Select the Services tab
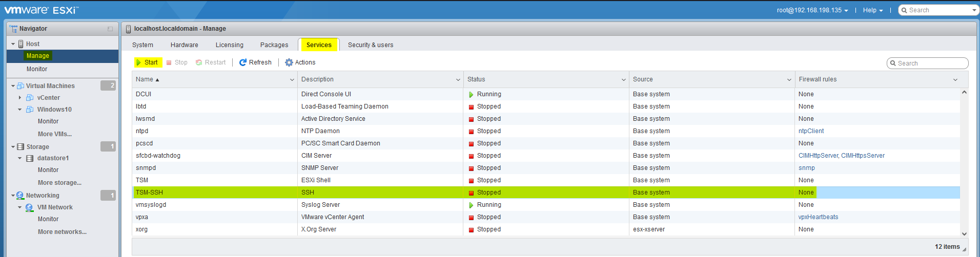Image resolution: width=980 pixels, height=257 pixels. click(319, 45)
